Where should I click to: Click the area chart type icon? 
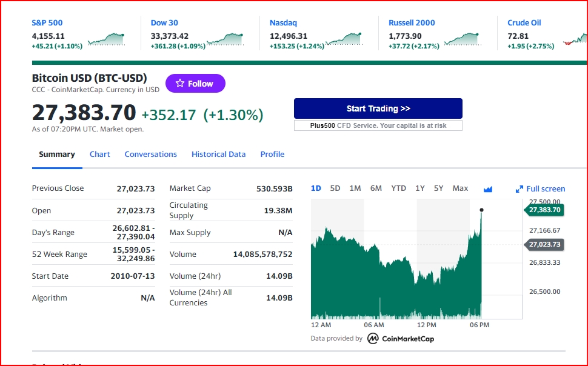coord(488,189)
